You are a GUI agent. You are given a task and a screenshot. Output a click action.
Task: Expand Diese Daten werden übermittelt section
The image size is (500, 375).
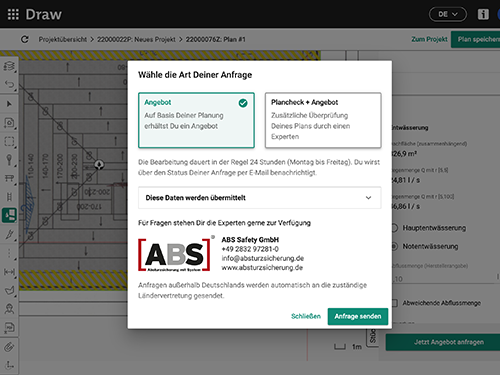pos(260,198)
